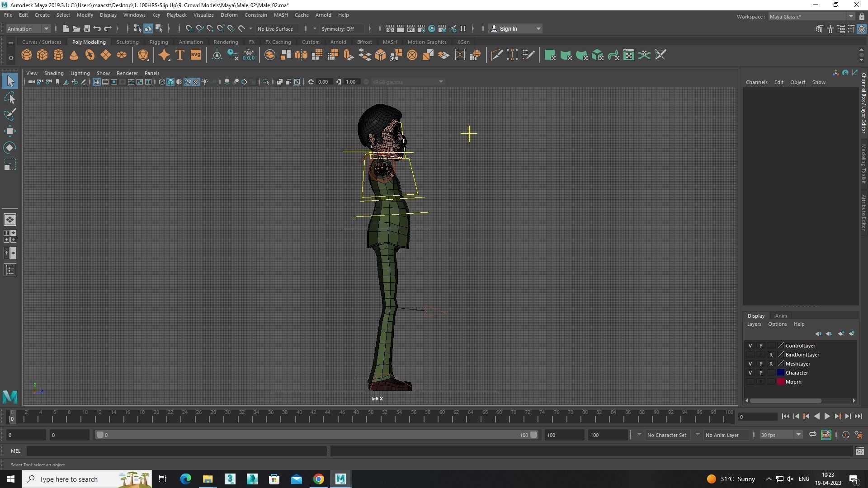Click the time range slider bar
868x488 pixels.
[x=316, y=435]
